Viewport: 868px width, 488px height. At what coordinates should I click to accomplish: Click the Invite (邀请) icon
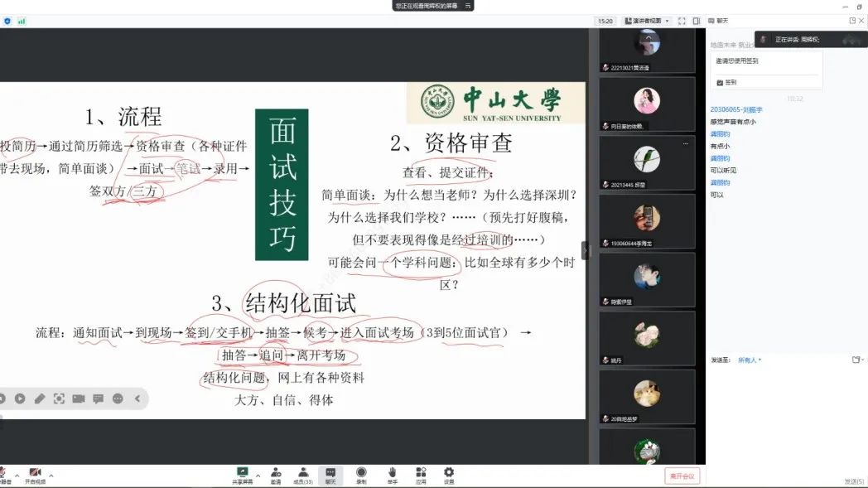point(275,474)
